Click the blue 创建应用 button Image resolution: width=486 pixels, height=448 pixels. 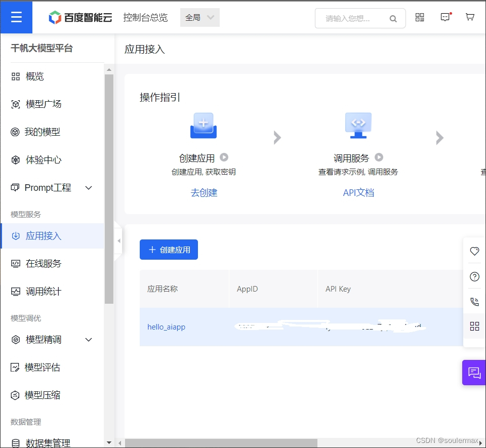[169, 250]
